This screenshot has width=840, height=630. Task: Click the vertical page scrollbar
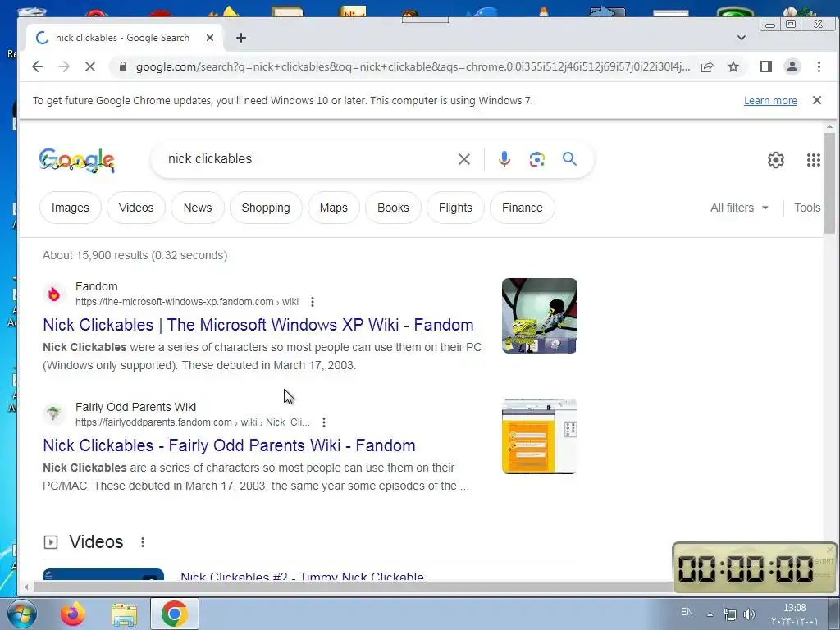point(830,183)
